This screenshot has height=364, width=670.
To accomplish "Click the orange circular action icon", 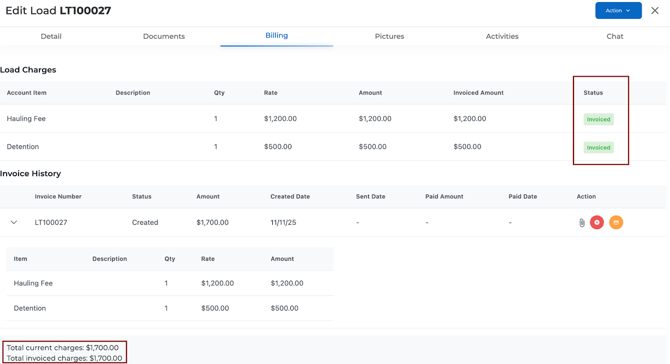I will 616,222.
